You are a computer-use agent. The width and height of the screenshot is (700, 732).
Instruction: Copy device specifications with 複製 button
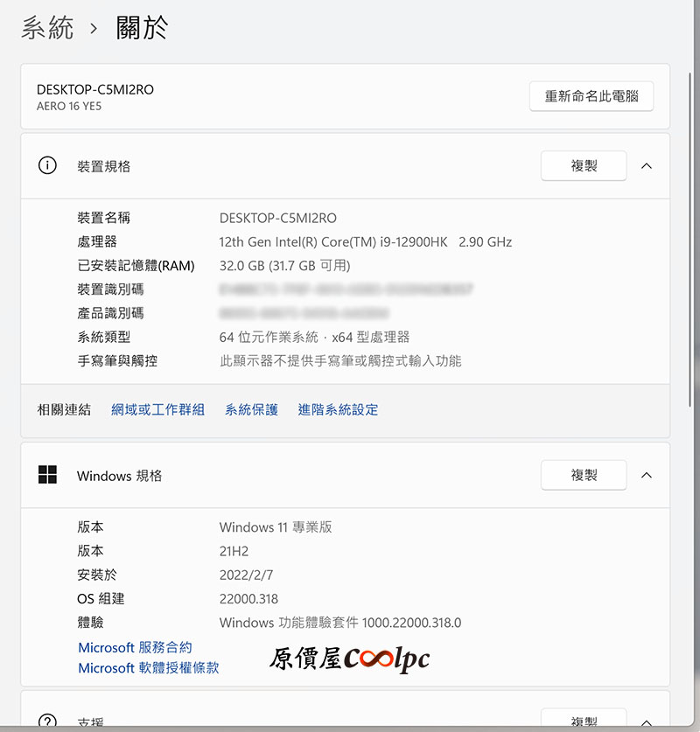pyautogui.click(x=584, y=165)
